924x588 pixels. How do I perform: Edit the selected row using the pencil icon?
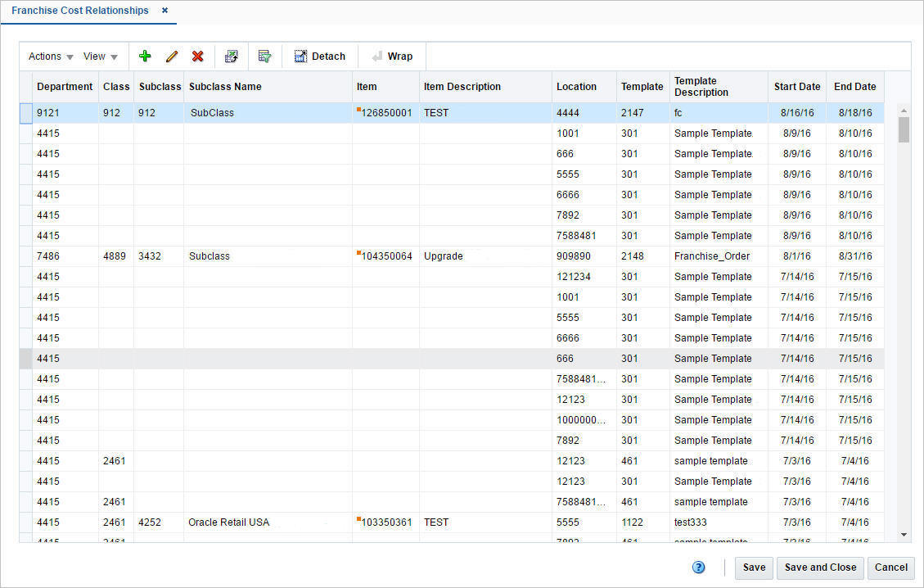[171, 56]
